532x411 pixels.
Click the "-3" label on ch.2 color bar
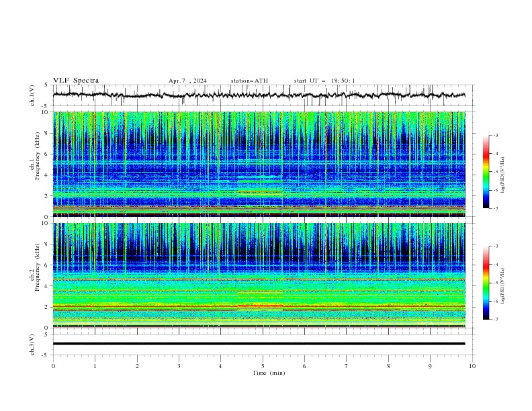click(x=496, y=246)
